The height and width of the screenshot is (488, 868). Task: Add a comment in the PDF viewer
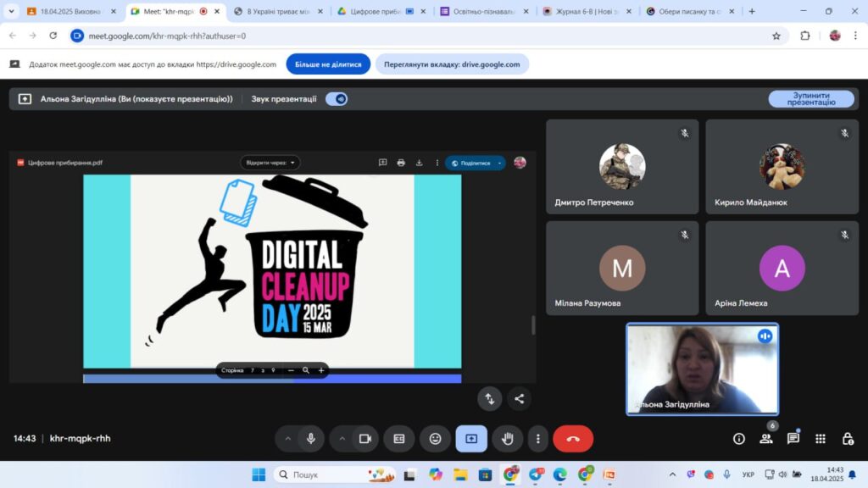[382, 163]
